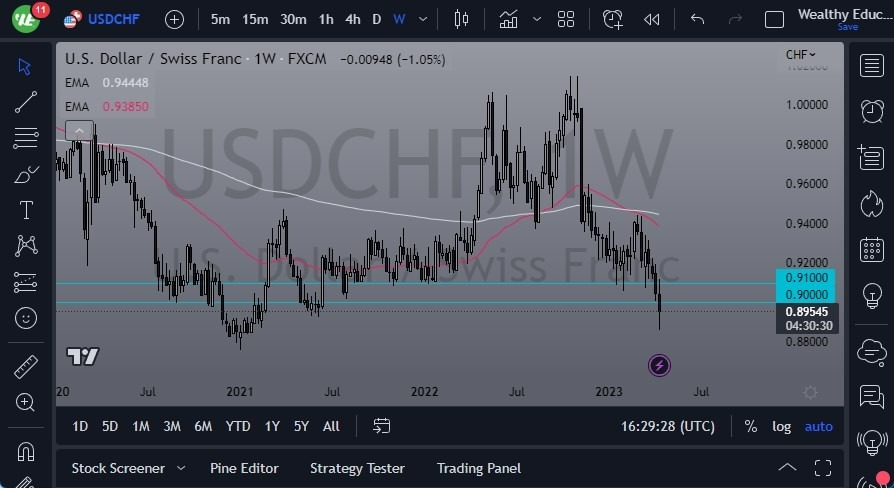Set date range to 6M
Screen dimensions: 894x488
pos(203,426)
